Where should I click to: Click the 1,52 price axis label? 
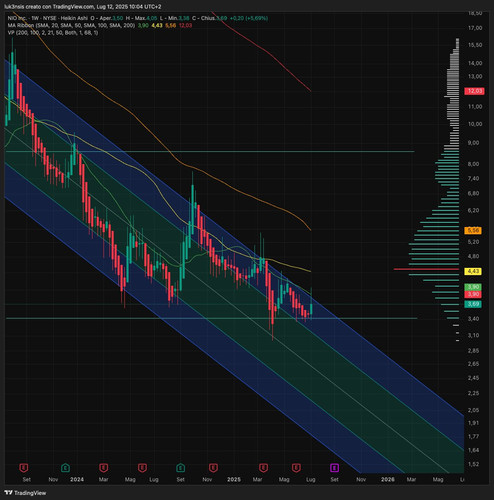pos(473,464)
